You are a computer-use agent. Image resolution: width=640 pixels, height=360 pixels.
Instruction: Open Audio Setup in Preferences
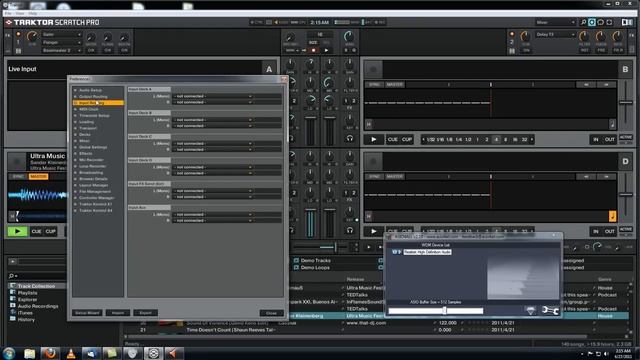click(x=91, y=90)
